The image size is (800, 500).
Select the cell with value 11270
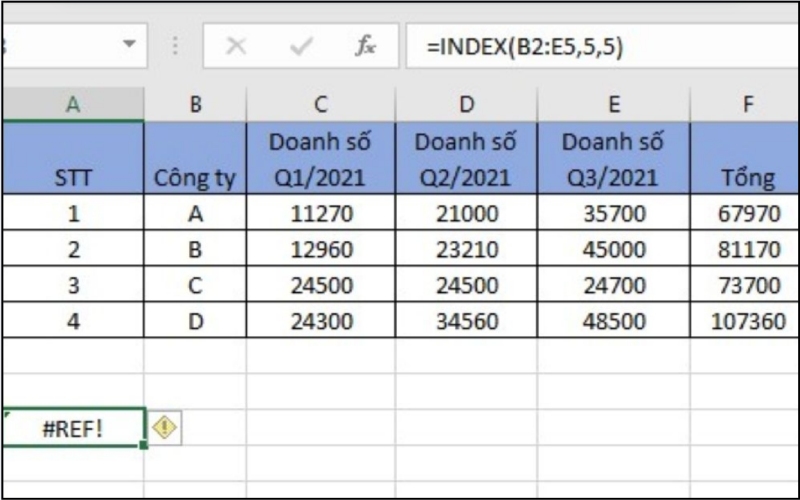click(x=320, y=212)
